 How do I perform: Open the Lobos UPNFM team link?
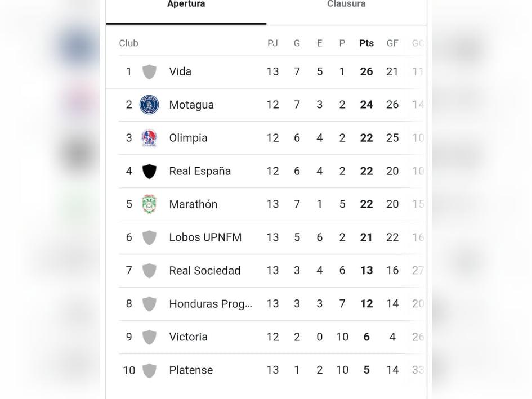[x=205, y=237]
